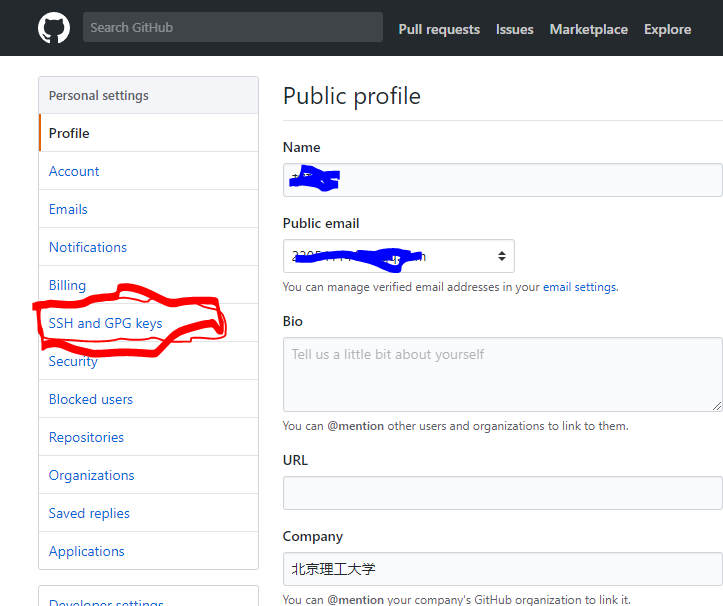Screen dimensions: 723x606
Task: Go to Emails settings
Action: pyautogui.click(x=68, y=209)
